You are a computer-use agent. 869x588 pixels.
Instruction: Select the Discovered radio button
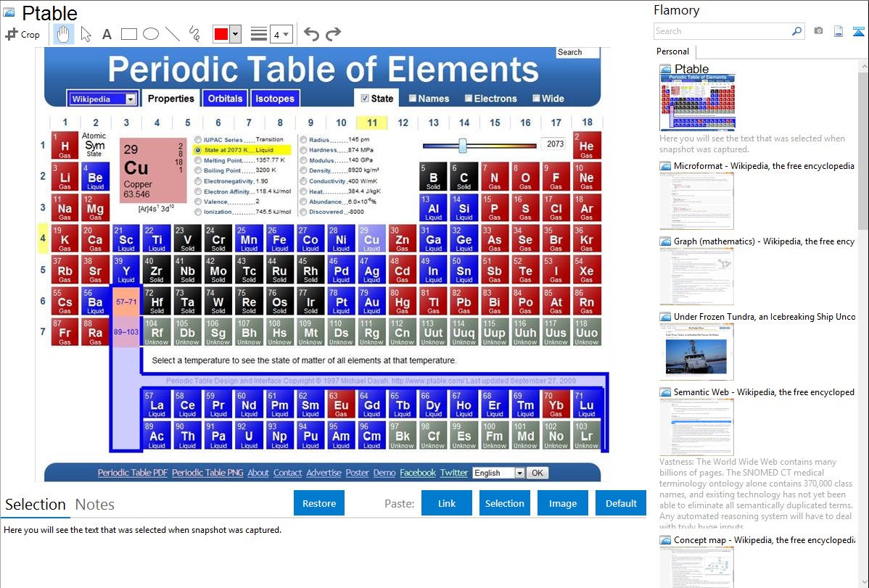point(303,212)
